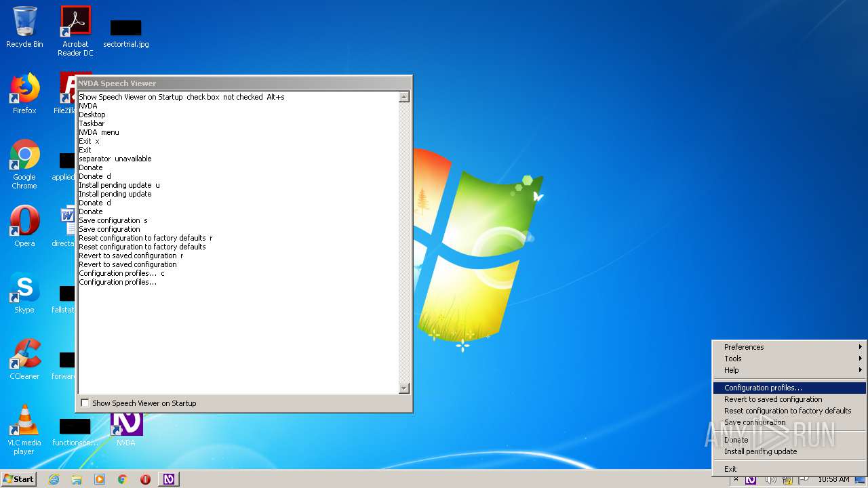Choose Exit from the NVDA menu

click(x=790, y=469)
